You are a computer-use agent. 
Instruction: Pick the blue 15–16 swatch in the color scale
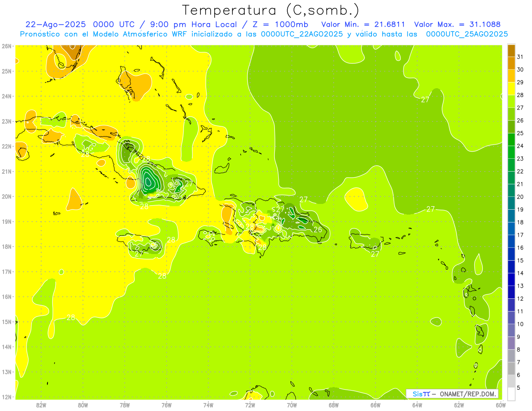pos(511,254)
